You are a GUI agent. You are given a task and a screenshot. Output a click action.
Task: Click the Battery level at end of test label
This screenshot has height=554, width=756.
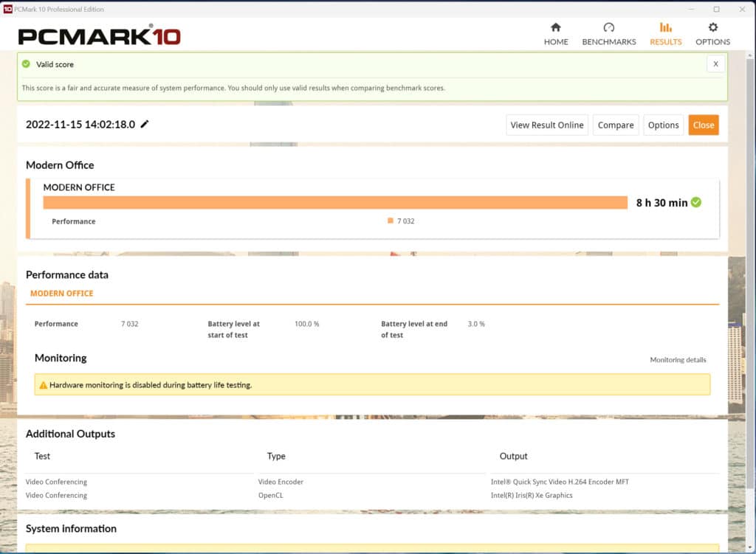click(x=414, y=330)
